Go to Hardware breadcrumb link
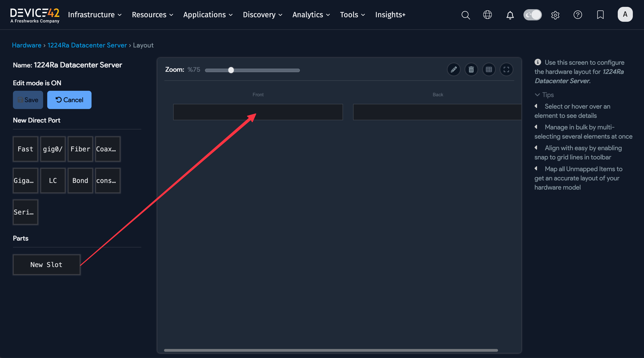 pos(26,45)
